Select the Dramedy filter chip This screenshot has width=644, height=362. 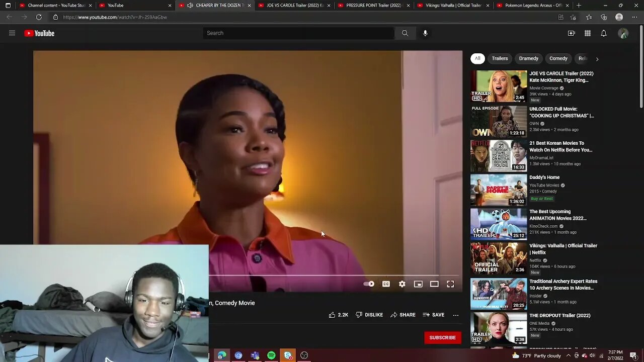pos(529,58)
